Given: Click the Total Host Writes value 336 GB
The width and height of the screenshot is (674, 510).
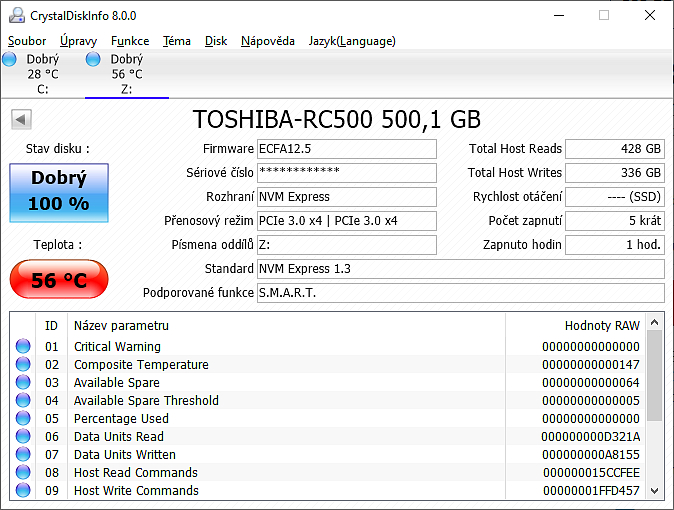Looking at the screenshot, I should [x=615, y=173].
